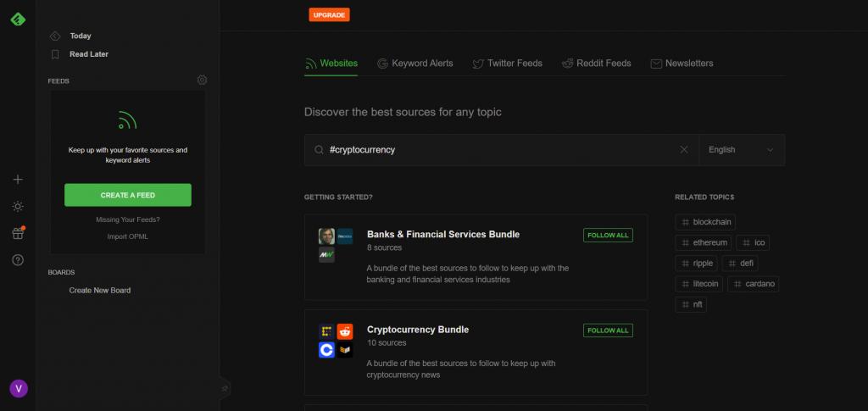Click the orange UPGRADE button
The image size is (868, 411).
click(330, 15)
